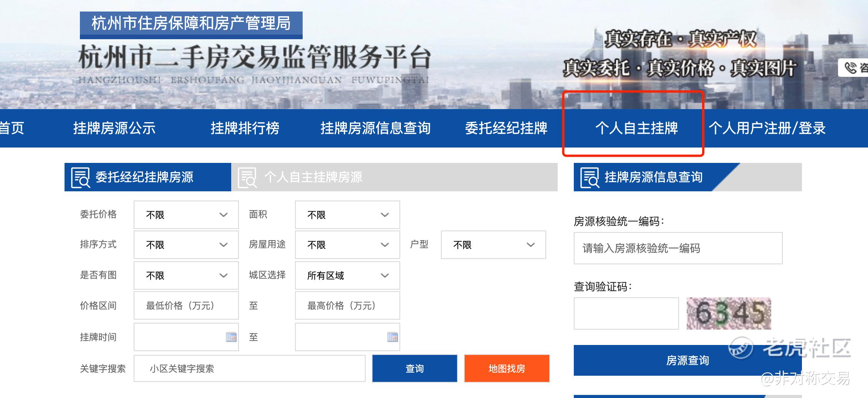This screenshot has width=868, height=398.
Task: Focus the 房源核验统一编码 input field
Action: coord(678,248)
